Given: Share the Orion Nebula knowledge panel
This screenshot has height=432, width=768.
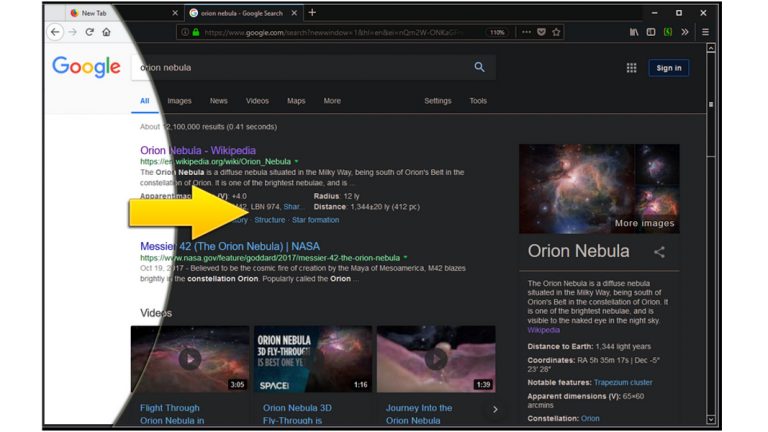Looking at the screenshot, I should (659, 252).
